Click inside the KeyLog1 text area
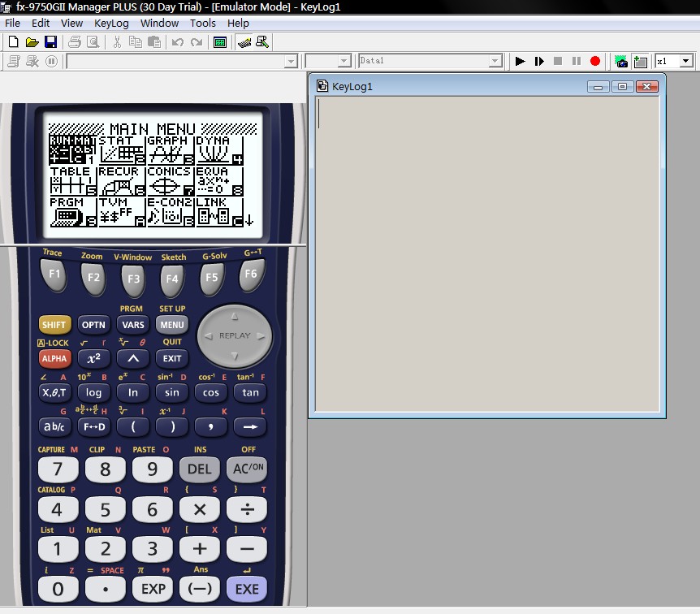This screenshot has width=700, height=614. tap(487, 254)
